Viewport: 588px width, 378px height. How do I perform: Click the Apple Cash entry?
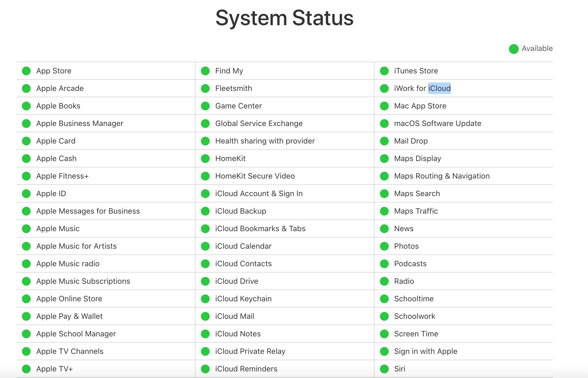pos(56,159)
